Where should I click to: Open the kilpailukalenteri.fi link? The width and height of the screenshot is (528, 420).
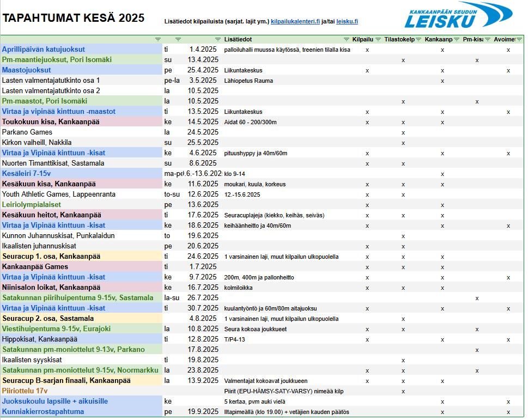point(295,21)
